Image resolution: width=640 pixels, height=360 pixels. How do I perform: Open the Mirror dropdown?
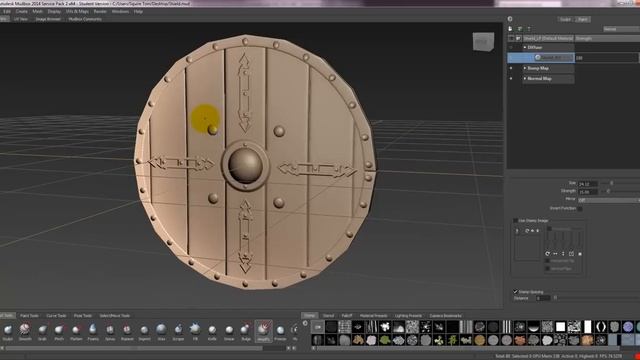pyautogui.click(x=609, y=200)
